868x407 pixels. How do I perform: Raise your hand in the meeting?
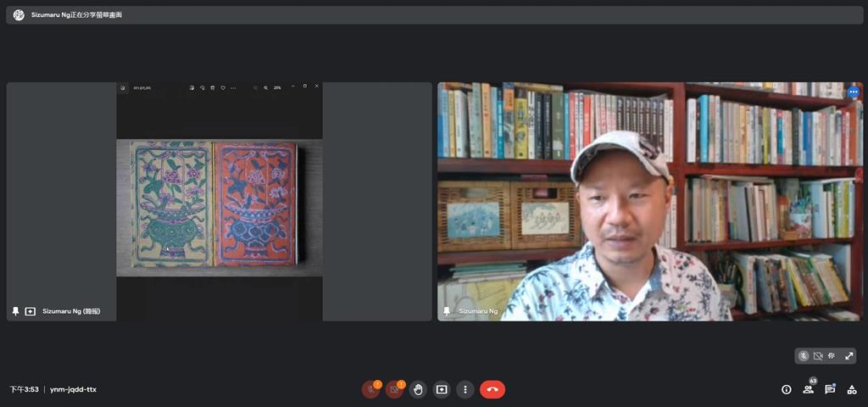click(x=418, y=389)
